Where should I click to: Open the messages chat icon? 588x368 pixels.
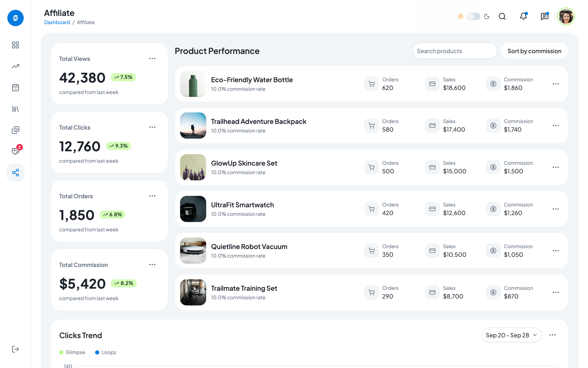pos(545,17)
